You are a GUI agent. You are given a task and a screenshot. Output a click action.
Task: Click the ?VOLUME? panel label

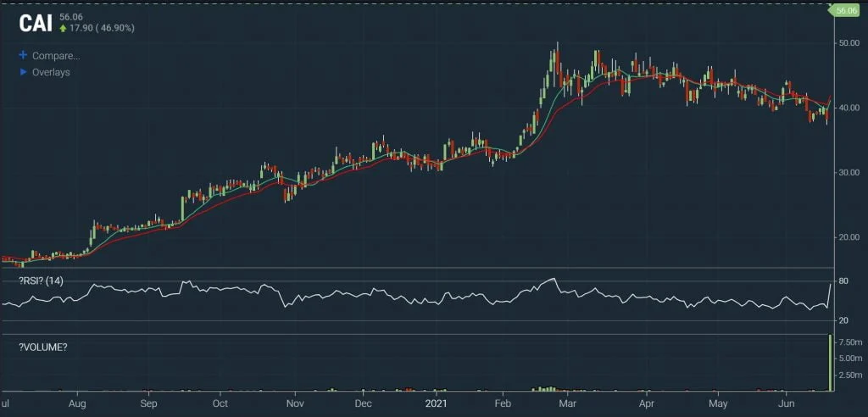pos(42,347)
